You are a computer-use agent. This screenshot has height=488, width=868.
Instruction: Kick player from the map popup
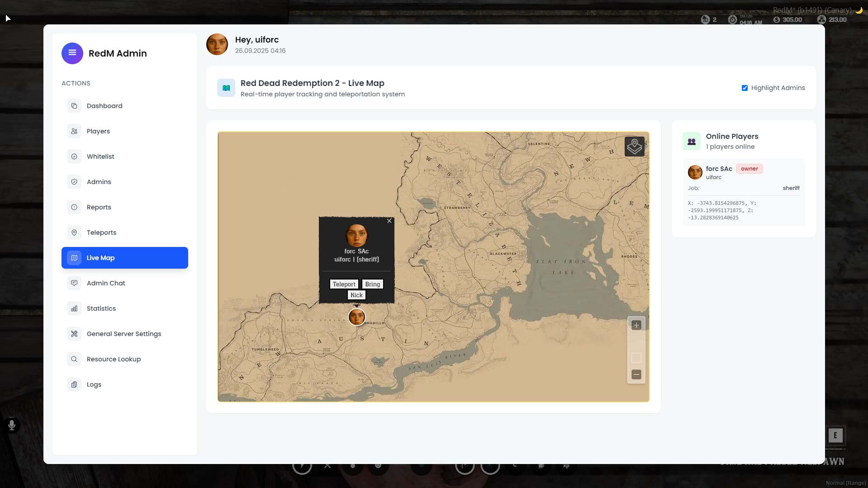coord(356,295)
